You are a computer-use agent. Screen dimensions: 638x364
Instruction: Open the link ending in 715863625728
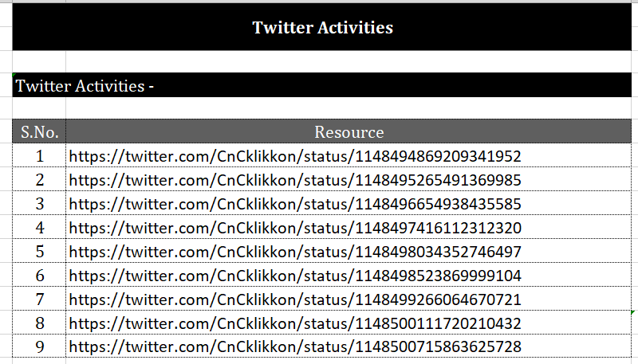click(x=295, y=346)
